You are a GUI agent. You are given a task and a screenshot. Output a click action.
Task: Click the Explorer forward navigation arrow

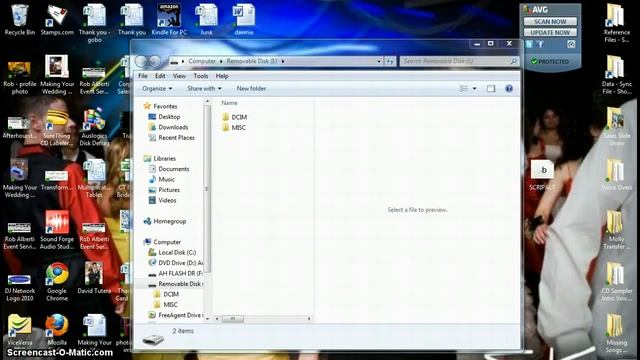coord(155,61)
